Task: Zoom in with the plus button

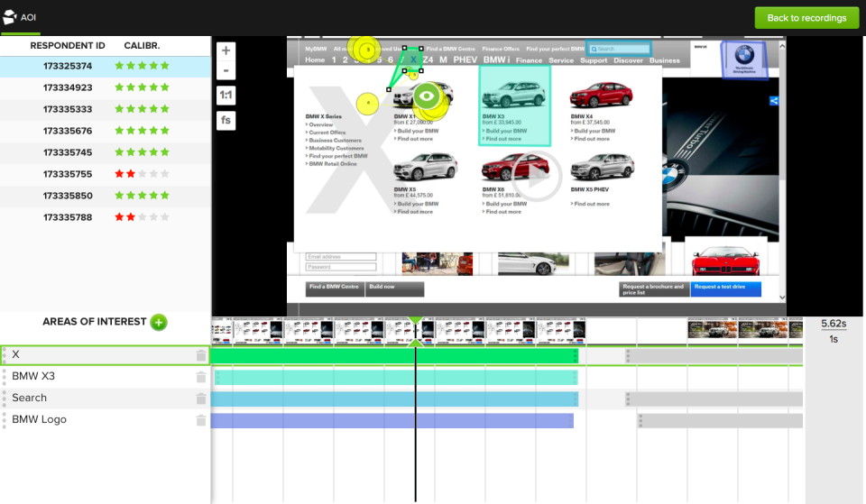Action: click(x=226, y=50)
